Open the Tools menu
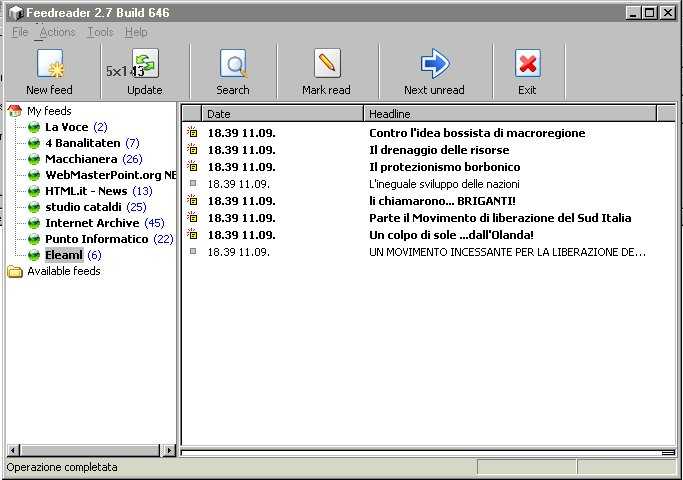683x480 pixels. click(x=100, y=32)
